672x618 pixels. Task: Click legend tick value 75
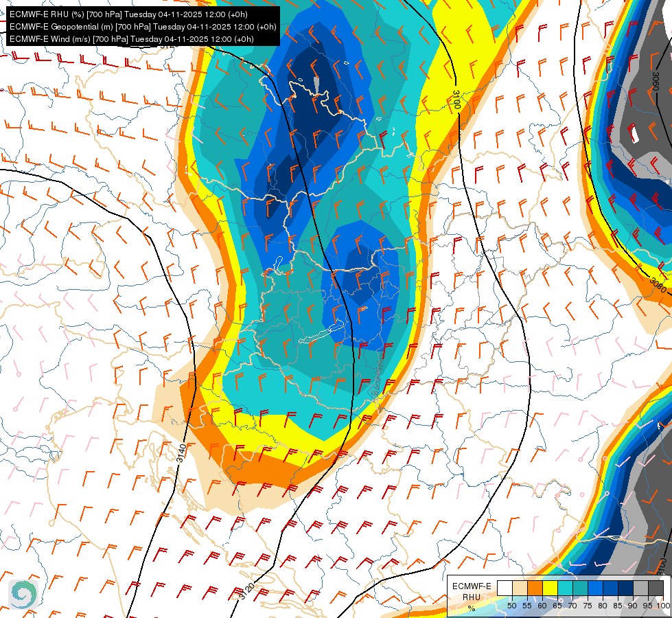pyautogui.click(x=588, y=606)
